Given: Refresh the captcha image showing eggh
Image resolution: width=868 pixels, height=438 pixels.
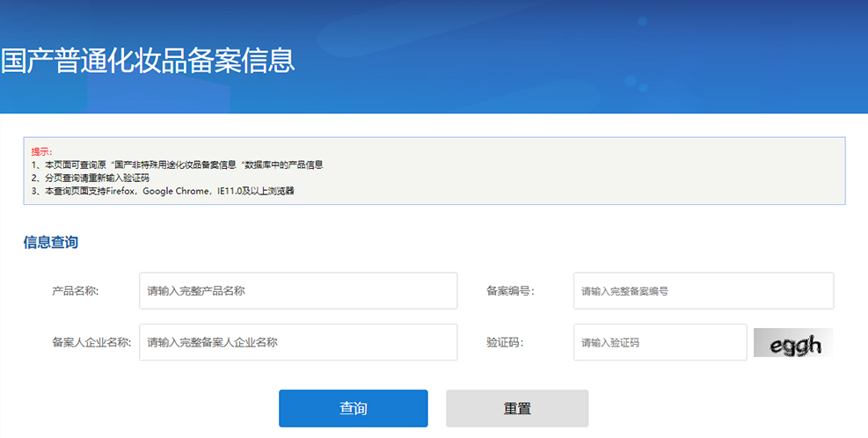Looking at the screenshot, I should pos(793,343).
